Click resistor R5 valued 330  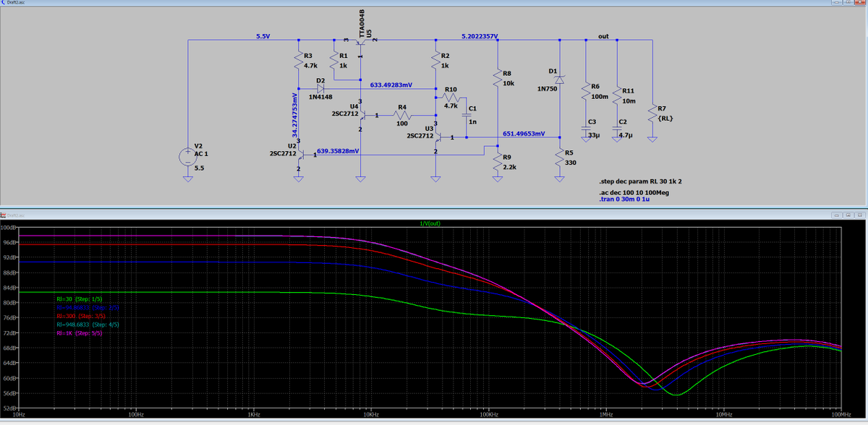click(x=559, y=158)
